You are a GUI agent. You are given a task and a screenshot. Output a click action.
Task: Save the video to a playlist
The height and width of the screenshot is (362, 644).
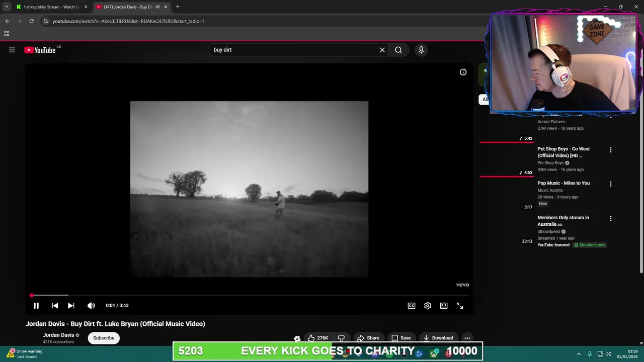pos(401,338)
